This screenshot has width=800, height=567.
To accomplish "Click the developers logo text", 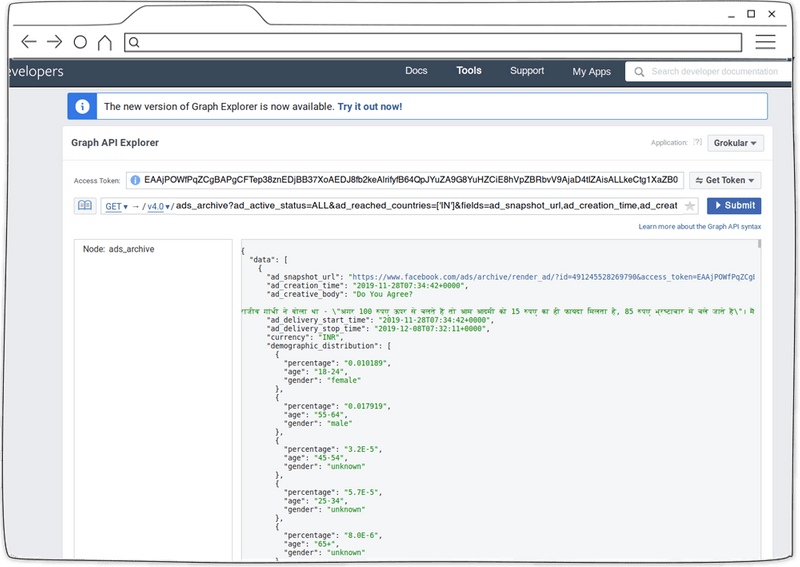I will tap(36, 71).
